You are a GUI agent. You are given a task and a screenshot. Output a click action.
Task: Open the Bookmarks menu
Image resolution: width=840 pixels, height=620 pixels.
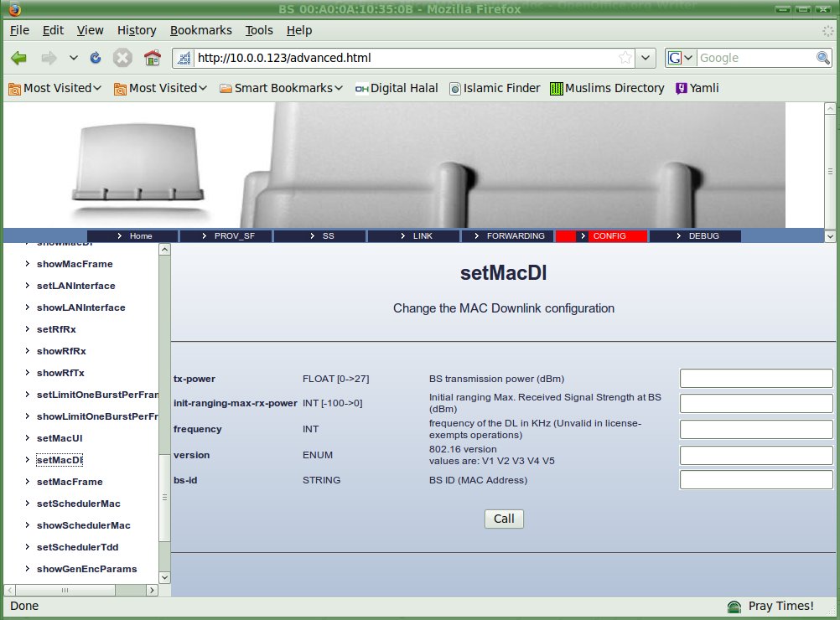[200, 30]
